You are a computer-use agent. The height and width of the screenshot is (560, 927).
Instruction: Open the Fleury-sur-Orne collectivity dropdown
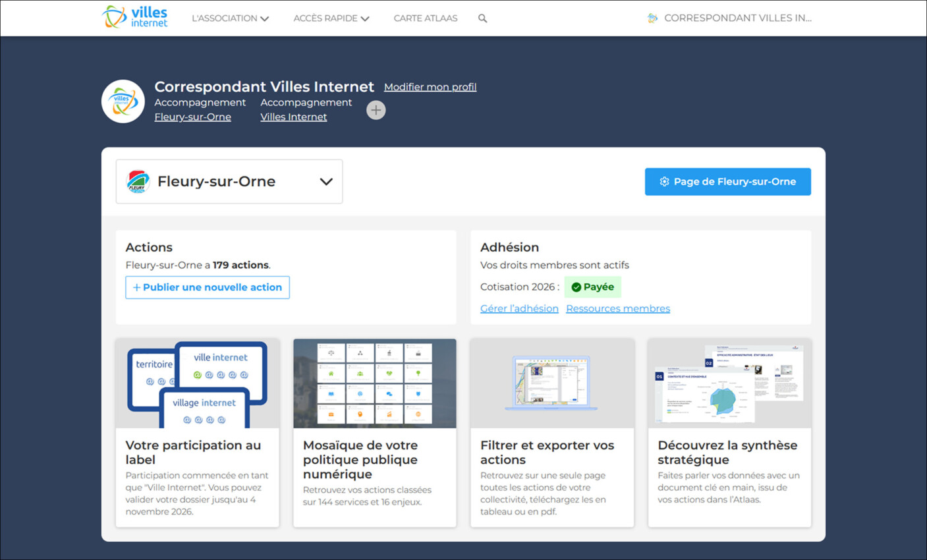(x=229, y=181)
